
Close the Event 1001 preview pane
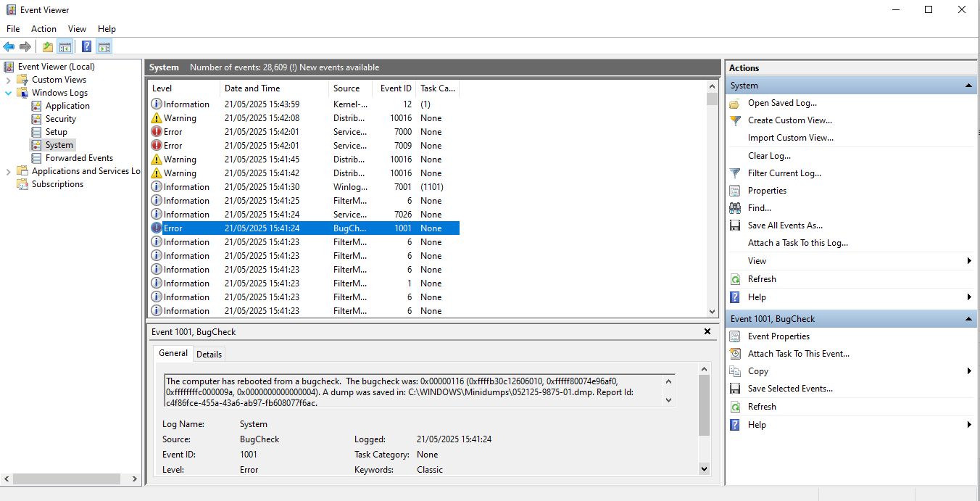pos(707,331)
